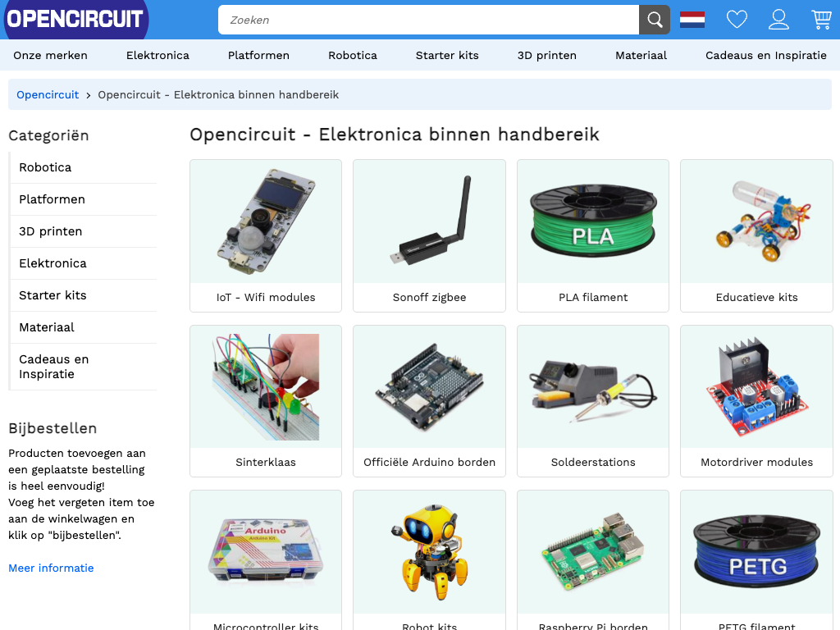Open the Sonoff zigbee dongle image

click(429, 221)
